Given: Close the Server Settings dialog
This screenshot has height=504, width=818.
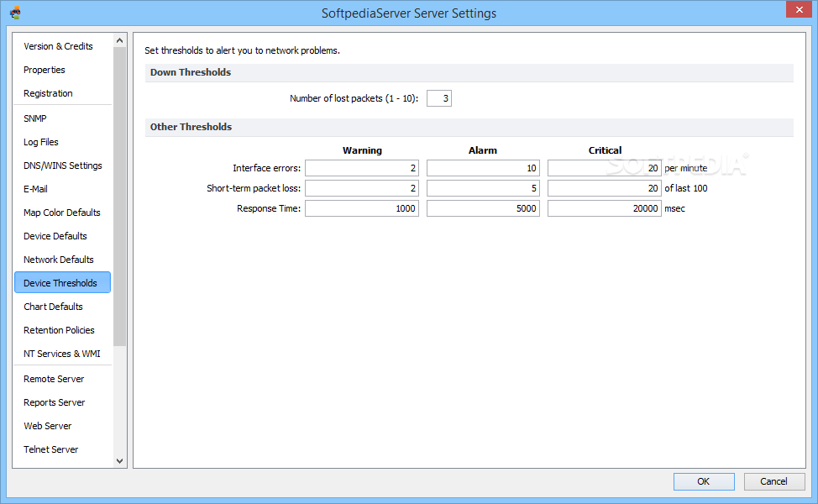Looking at the screenshot, I should coord(799,10).
